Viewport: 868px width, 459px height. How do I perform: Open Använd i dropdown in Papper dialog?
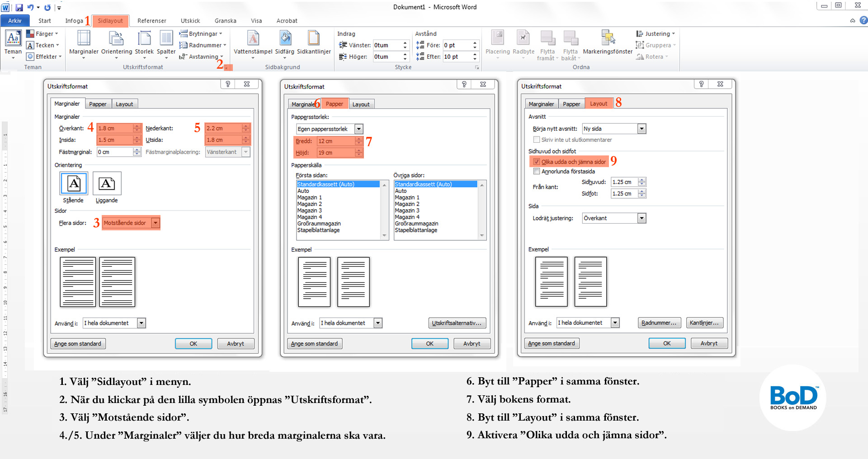[x=378, y=323]
